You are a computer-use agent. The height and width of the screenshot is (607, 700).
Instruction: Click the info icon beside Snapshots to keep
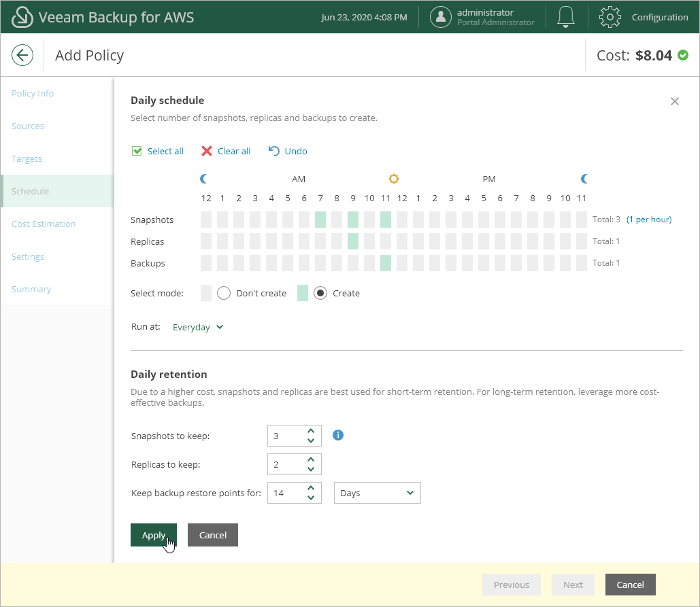[x=338, y=435]
